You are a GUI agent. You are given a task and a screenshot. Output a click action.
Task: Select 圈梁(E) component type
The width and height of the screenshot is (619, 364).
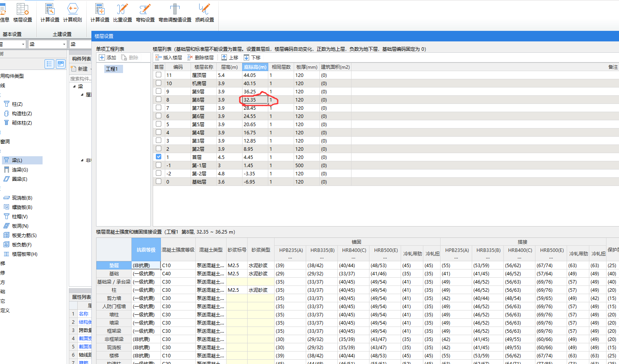(x=16, y=179)
